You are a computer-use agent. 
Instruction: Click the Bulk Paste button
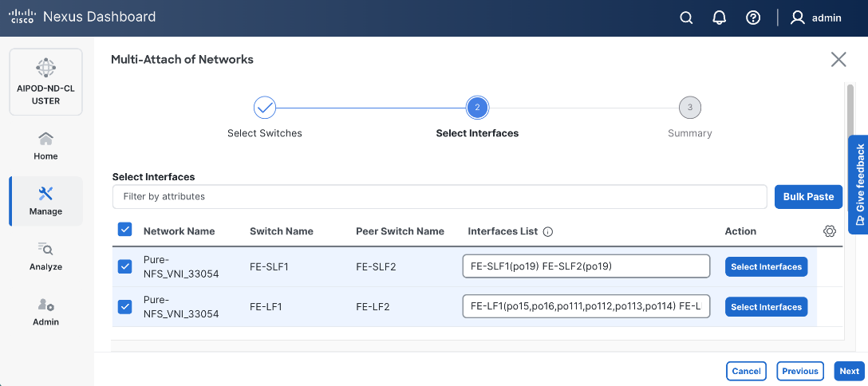click(808, 197)
